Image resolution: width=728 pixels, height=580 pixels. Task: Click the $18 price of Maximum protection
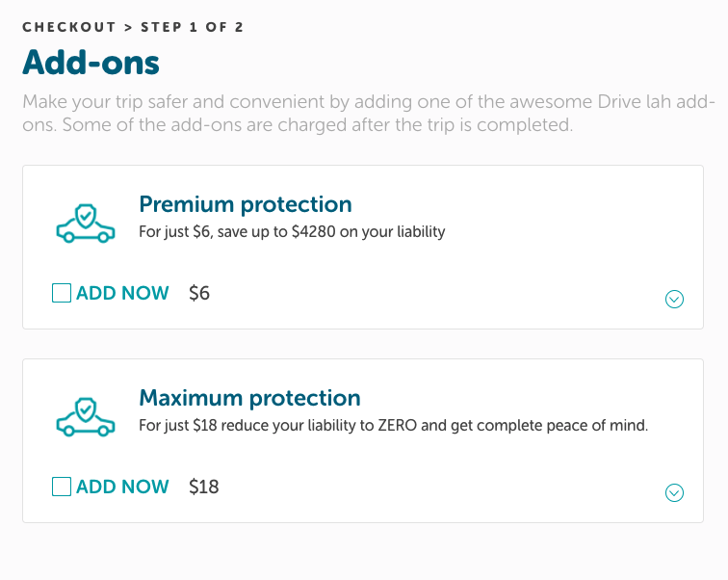coord(203,487)
